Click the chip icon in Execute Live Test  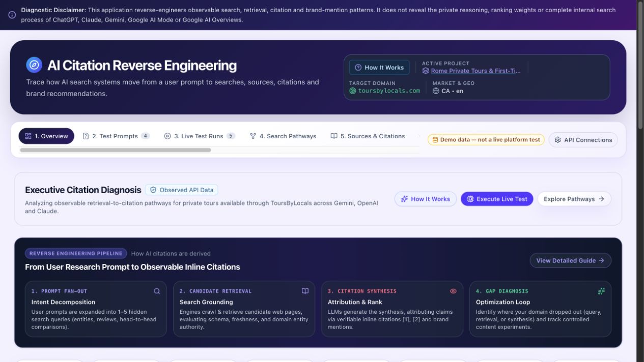click(470, 199)
